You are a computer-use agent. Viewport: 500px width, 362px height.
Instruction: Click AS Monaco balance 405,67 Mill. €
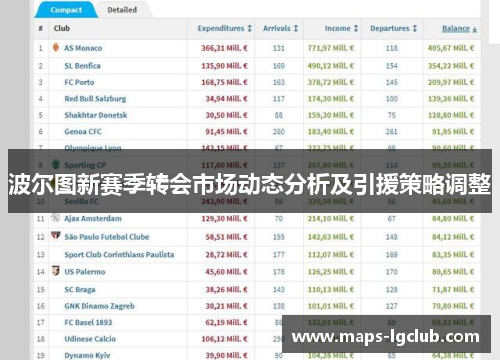[x=451, y=48]
